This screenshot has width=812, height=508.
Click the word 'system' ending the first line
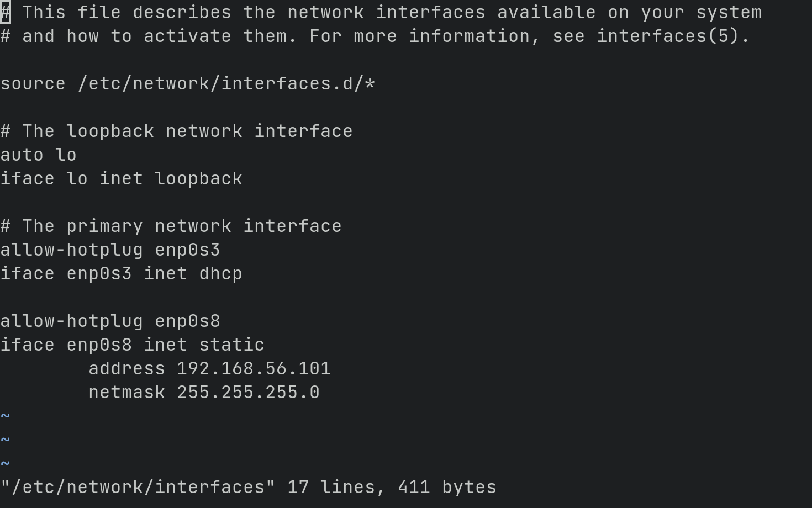point(729,13)
